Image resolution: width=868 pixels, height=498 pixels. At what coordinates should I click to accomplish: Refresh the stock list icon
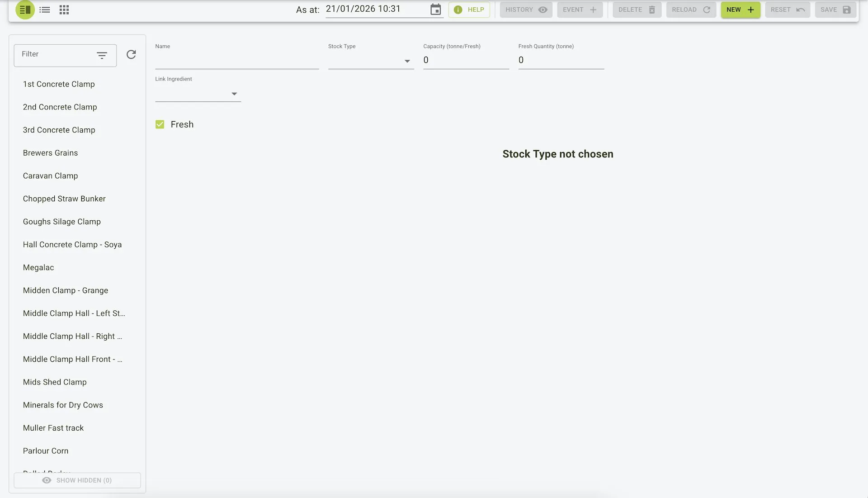[131, 55]
